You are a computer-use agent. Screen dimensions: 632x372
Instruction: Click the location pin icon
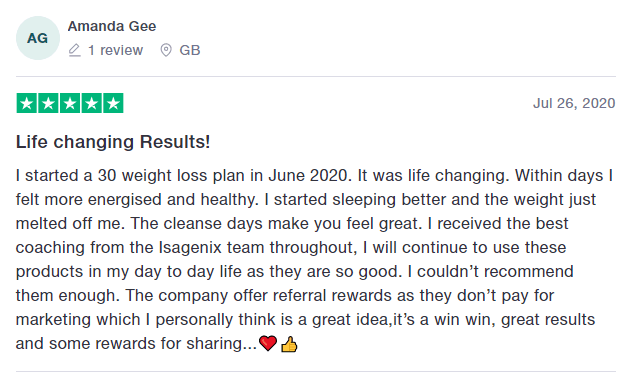[166, 50]
